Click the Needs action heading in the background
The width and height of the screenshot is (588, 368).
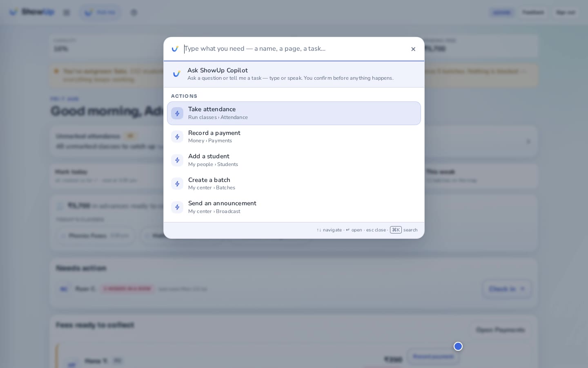pyautogui.click(x=81, y=268)
